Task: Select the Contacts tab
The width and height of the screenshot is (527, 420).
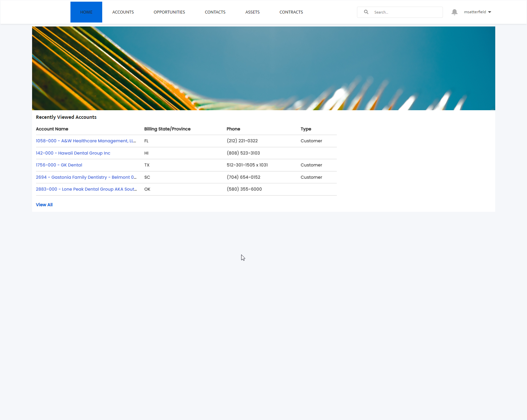Action: click(x=215, y=12)
